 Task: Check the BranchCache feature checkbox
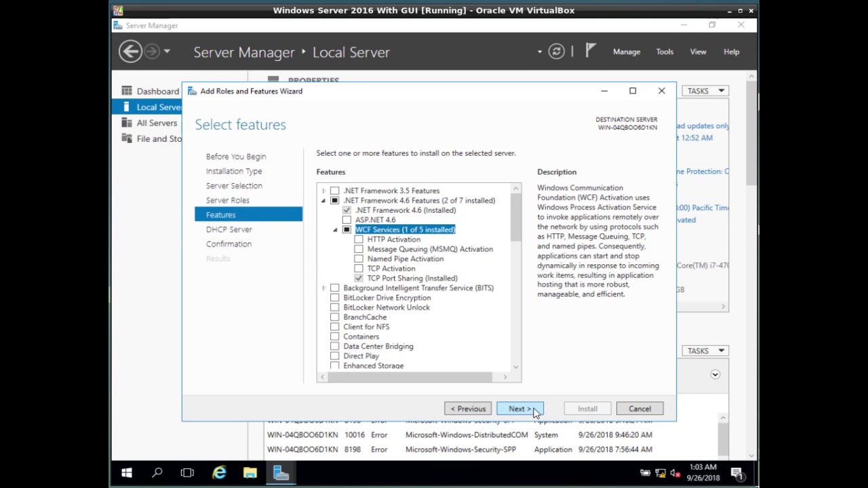tap(335, 317)
